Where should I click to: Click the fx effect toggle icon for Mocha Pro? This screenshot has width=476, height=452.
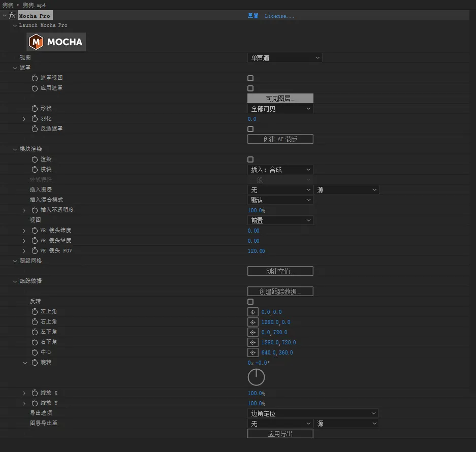point(12,16)
